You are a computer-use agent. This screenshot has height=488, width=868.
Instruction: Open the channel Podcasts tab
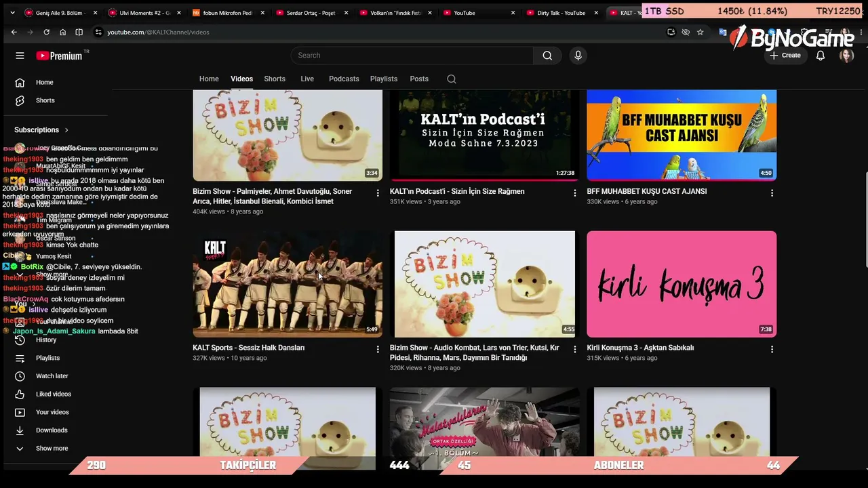344,79
